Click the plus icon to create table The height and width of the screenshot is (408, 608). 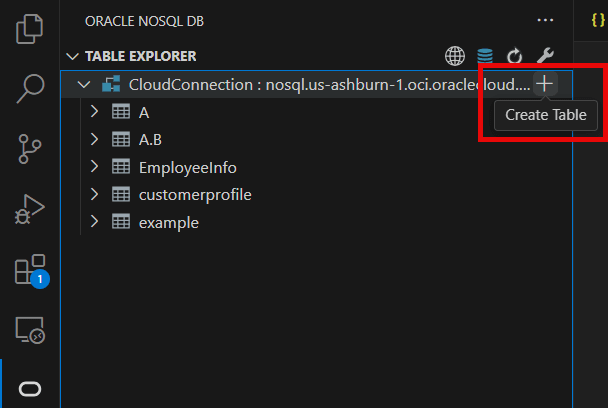(x=544, y=84)
